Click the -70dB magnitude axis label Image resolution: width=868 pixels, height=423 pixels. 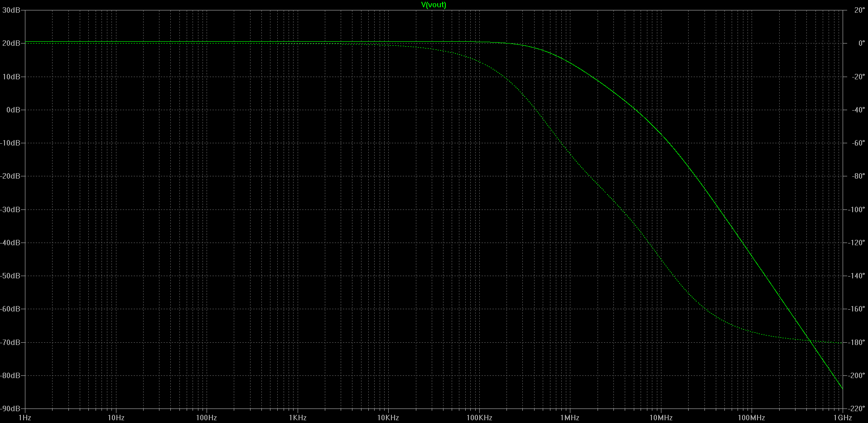click(10, 342)
